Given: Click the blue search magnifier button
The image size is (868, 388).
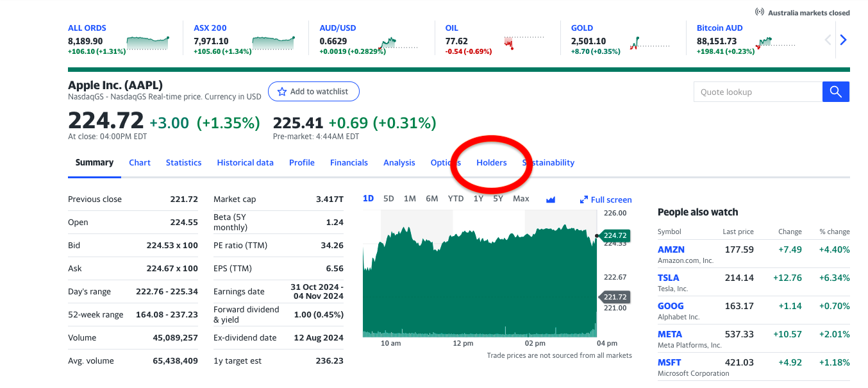Looking at the screenshot, I should [x=835, y=92].
